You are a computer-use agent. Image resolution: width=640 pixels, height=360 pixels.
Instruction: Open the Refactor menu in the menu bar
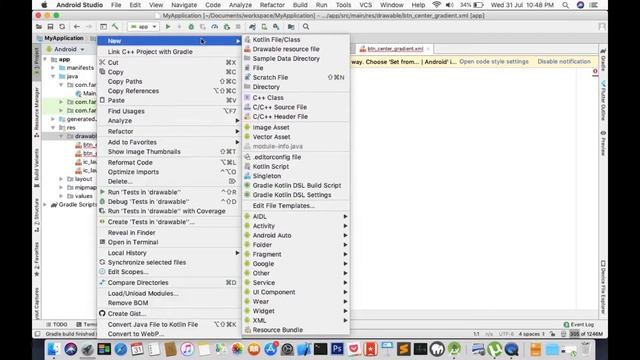(x=272, y=5)
